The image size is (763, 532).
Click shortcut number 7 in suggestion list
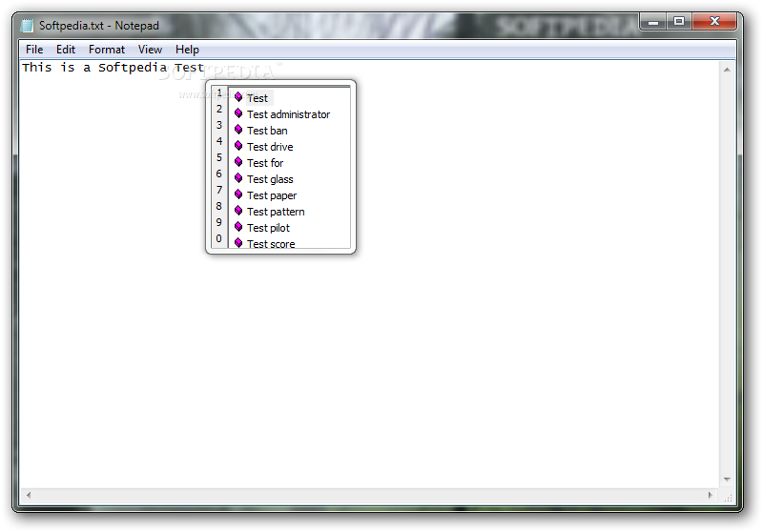219,190
